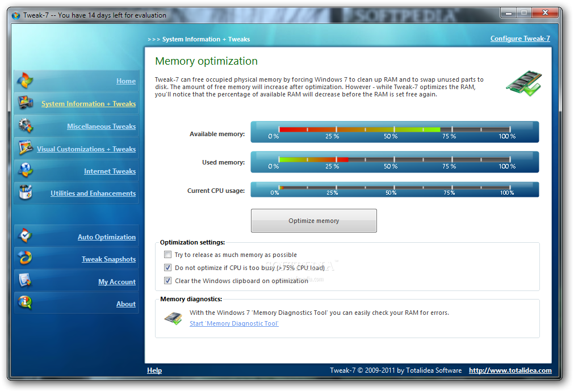Click the Auto Optimization clock icon

click(25, 236)
